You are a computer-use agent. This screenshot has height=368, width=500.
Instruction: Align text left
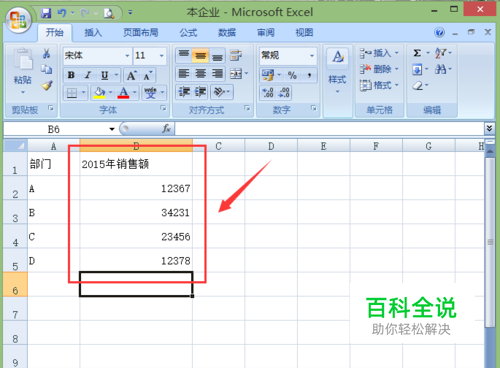pyautogui.click(x=184, y=73)
